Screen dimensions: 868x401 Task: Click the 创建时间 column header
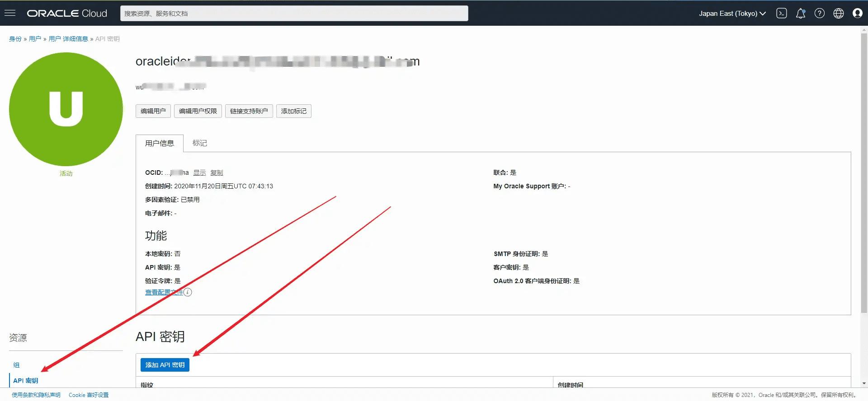[x=571, y=385]
